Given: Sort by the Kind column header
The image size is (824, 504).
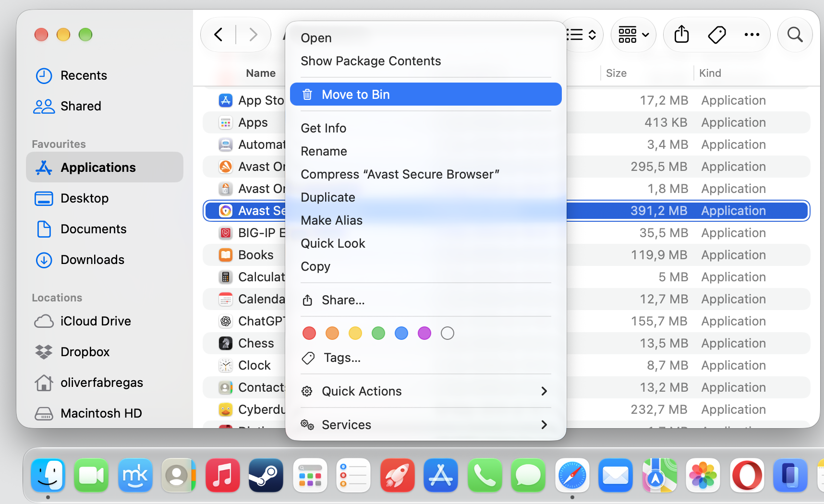Looking at the screenshot, I should (710, 73).
